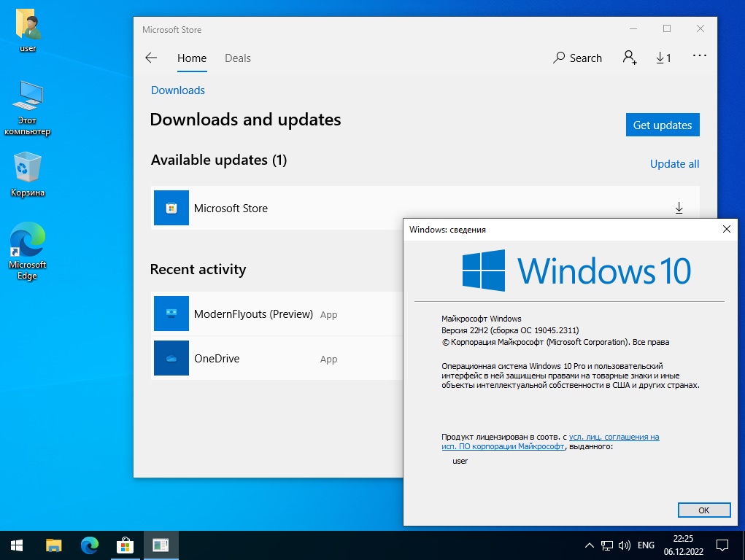Click the Downloads and updates heading

point(245,120)
